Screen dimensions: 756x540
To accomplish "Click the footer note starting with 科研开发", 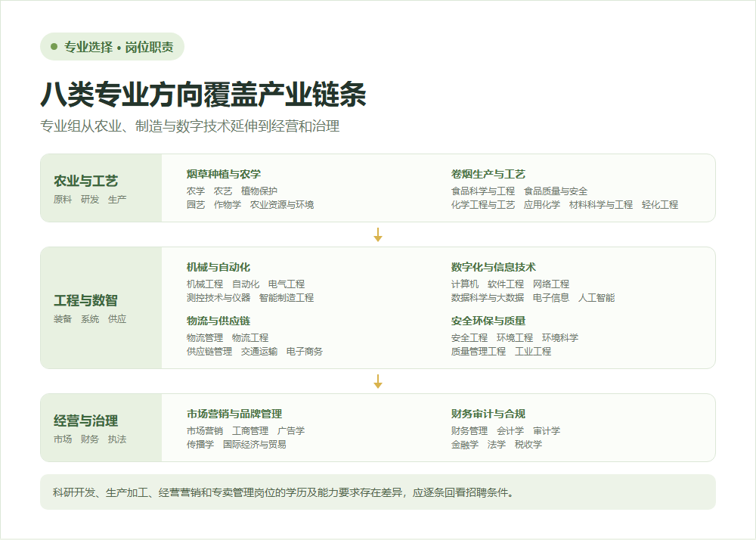I will click(x=284, y=493).
